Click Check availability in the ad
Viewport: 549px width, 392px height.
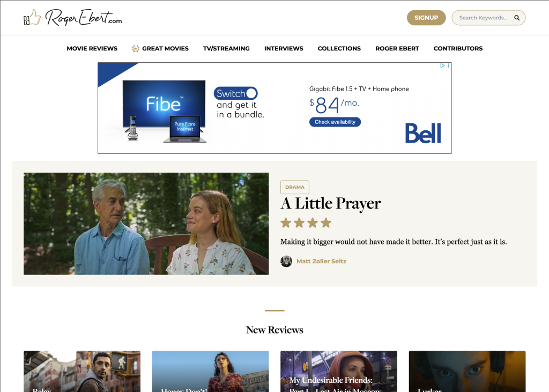tap(335, 122)
